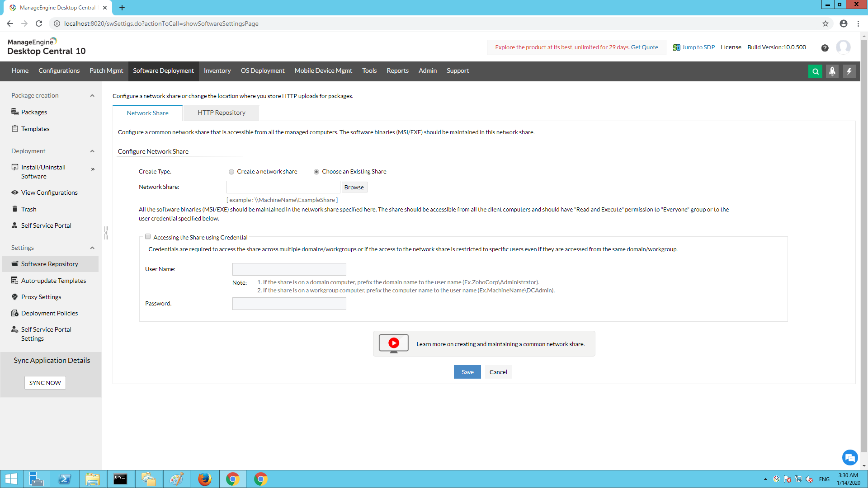Open the search tool in the top bar
This screenshot has height=488, width=868.
(x=815, y=71)
